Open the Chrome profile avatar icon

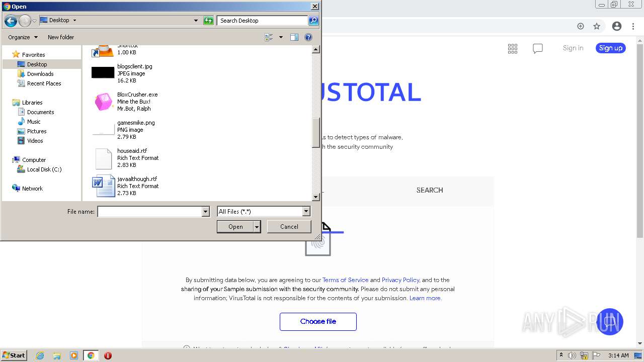pos(617,26)
